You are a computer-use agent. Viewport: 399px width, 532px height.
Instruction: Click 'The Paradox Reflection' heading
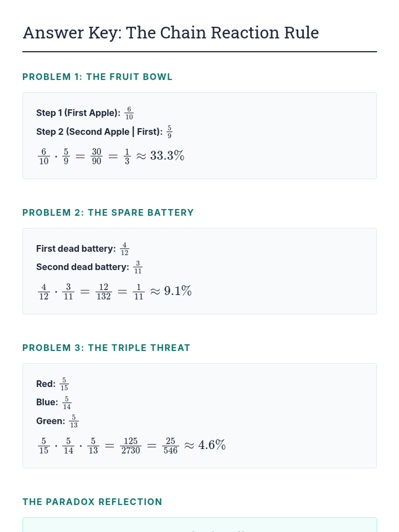tap(92, 502)
